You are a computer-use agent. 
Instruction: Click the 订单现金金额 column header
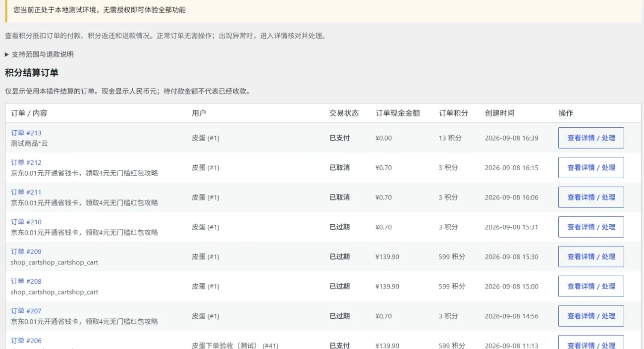pyautogui.click(x=398, y=113)
